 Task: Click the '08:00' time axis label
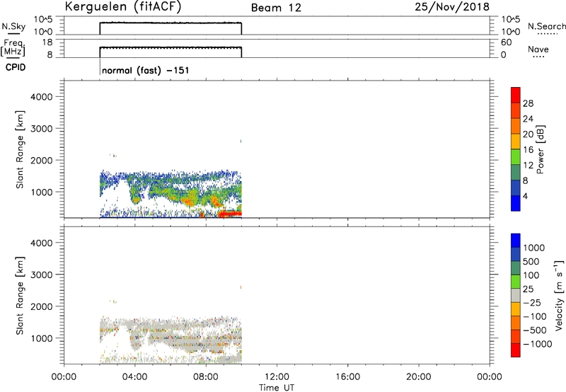(x=206, y=377)
